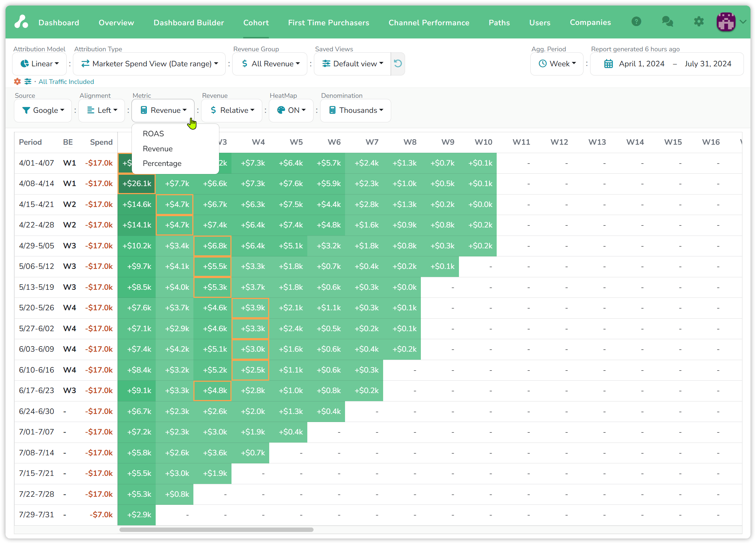This screenshot has width=756, height=544.
Task: Open the Left alignment dropdown
Action: pyautogui.click(x=102, y=110)
